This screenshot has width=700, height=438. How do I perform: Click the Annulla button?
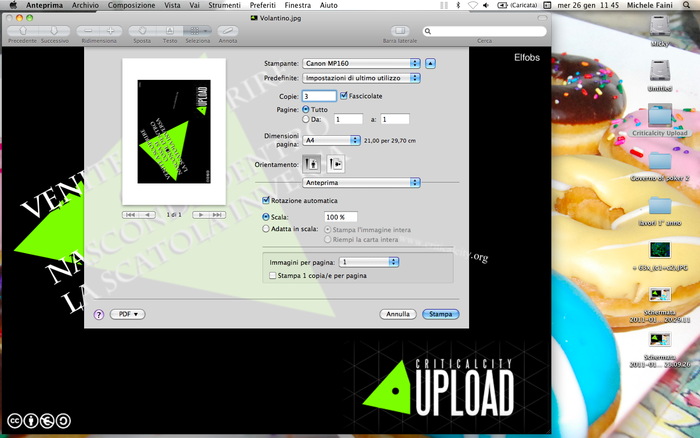398,314
